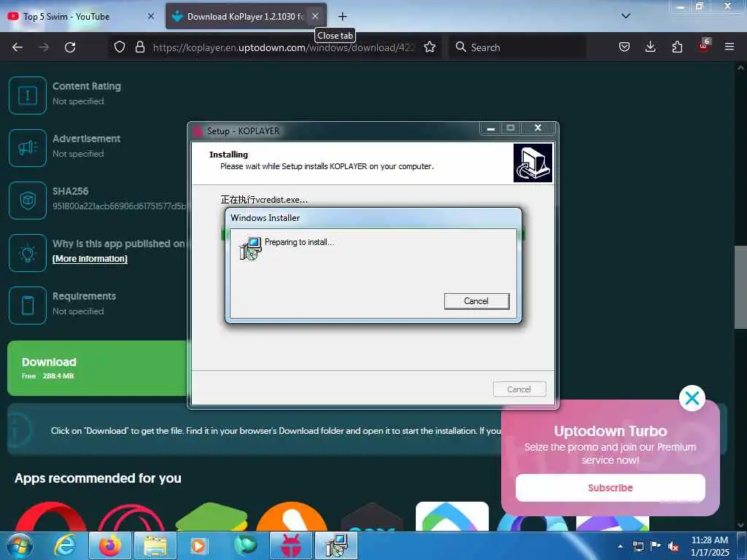Click the Requirements phone icon
Screen dimensions: 747x560
(x=28, y=306)
